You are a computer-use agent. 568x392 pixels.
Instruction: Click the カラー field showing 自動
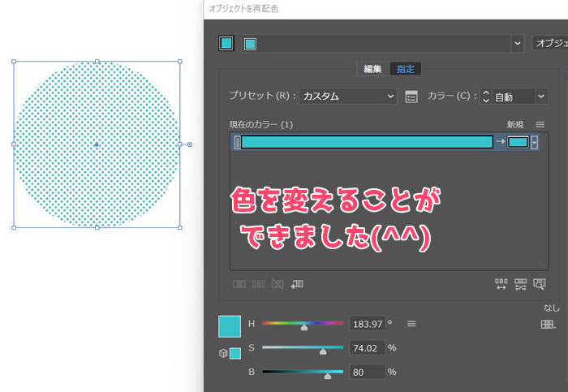coord(514,97)
